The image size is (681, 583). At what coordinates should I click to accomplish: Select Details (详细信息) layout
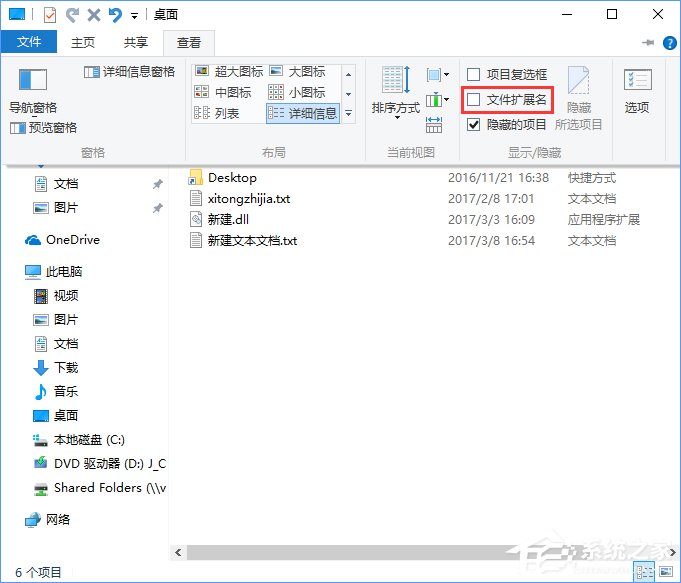point(303,113)
